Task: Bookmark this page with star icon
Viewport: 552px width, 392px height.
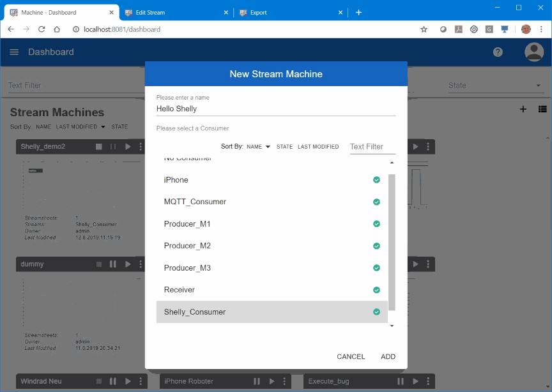Action: pos(424,29)
